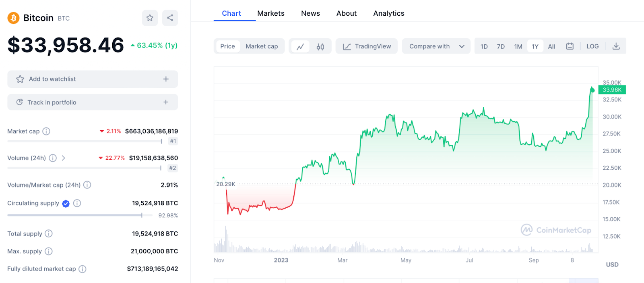644x283 pixels.
Task: Open Fully diluted market cap info icon
Action: pos(83,269)
